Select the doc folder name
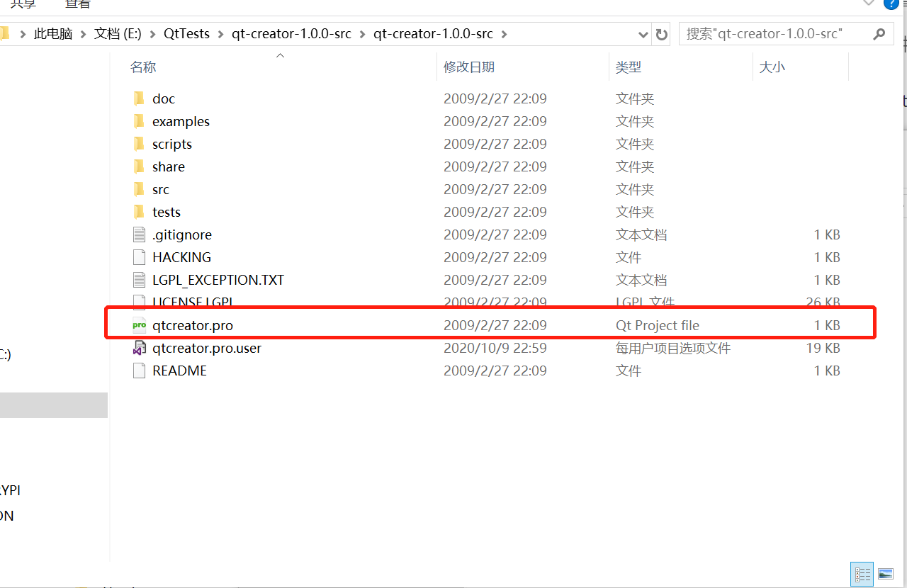The image size is (907, 588). 164,98
